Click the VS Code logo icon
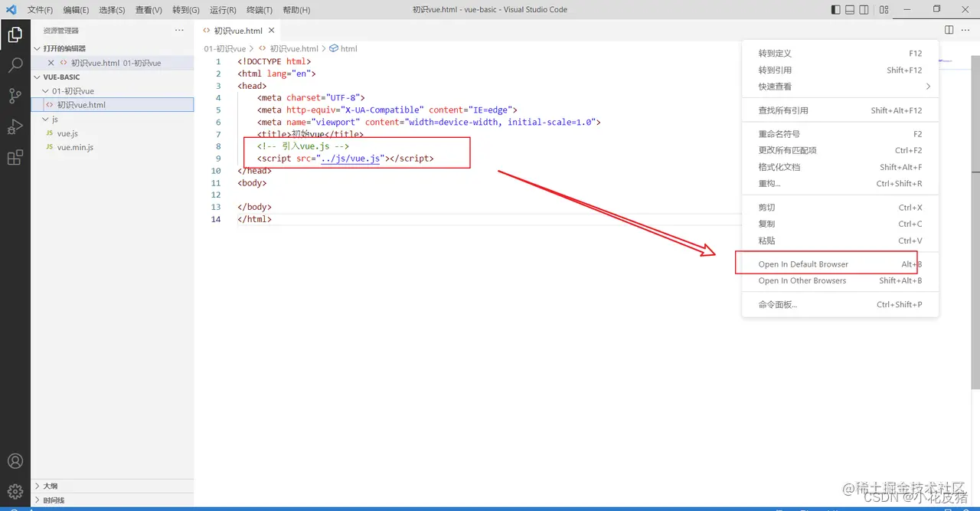Viewport: 980px width, 511px height. pyautogui.click(x=11, y=10)
